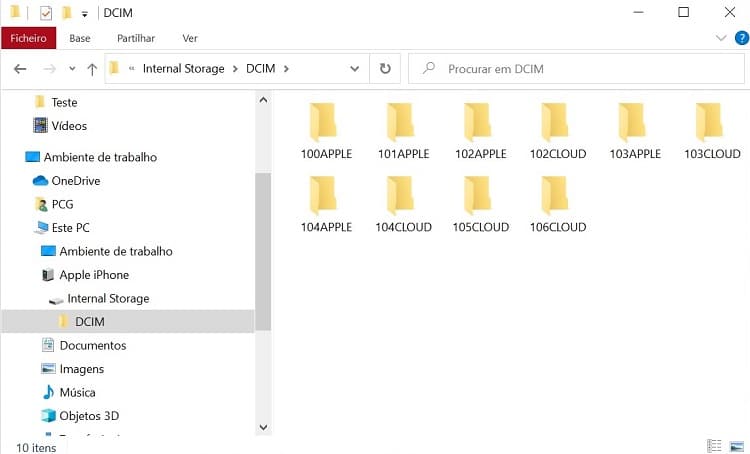The height and width of the screenshot is (454, 750).
Task: Go back with the left arrow
Action: point(20,69)
